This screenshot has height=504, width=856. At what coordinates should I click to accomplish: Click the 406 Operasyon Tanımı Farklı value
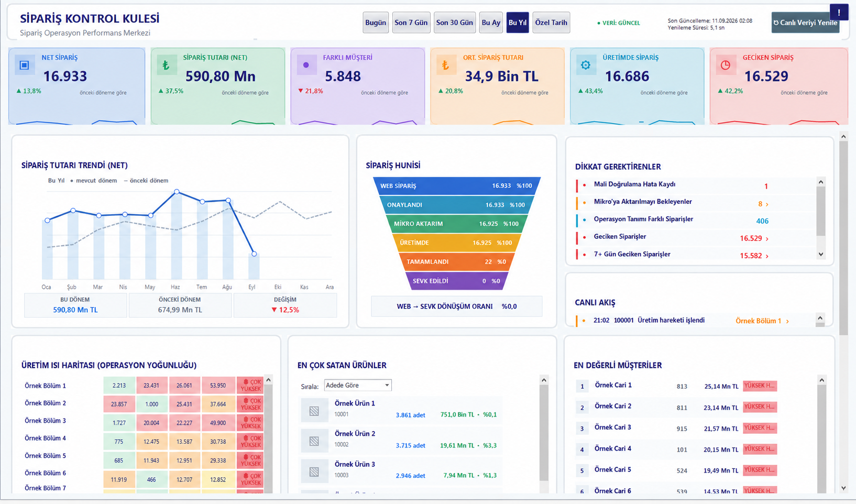point(762,221)
